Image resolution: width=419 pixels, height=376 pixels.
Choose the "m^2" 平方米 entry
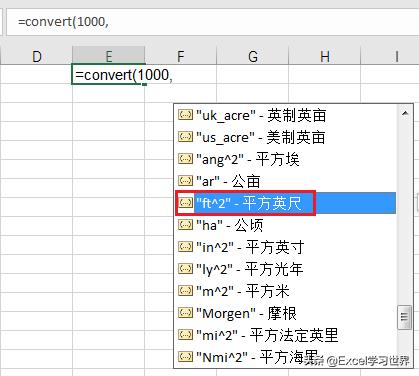click(286, 291)
